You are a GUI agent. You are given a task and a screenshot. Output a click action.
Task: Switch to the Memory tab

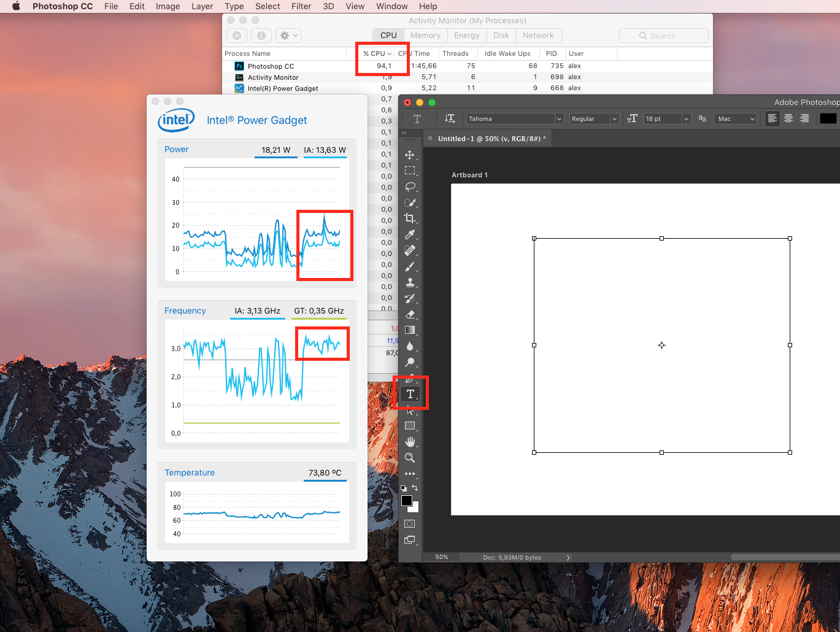(425, 36)
